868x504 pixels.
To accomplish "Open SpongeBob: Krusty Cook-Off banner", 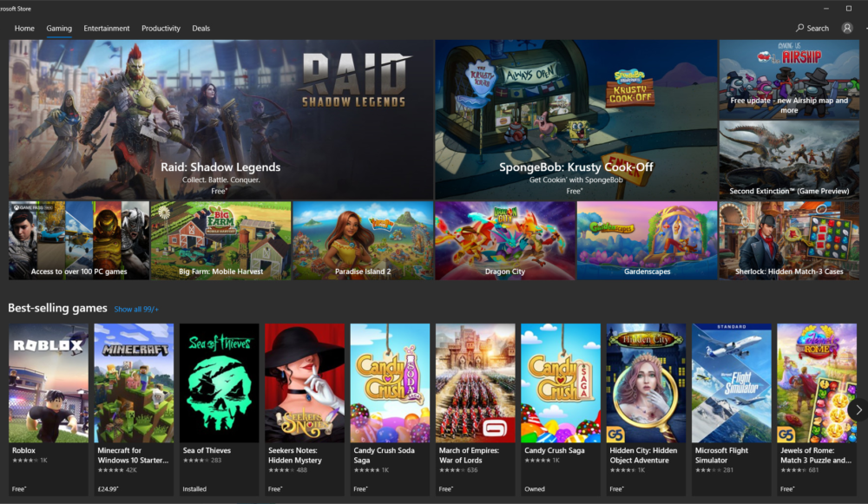I will tap(575, 120).
